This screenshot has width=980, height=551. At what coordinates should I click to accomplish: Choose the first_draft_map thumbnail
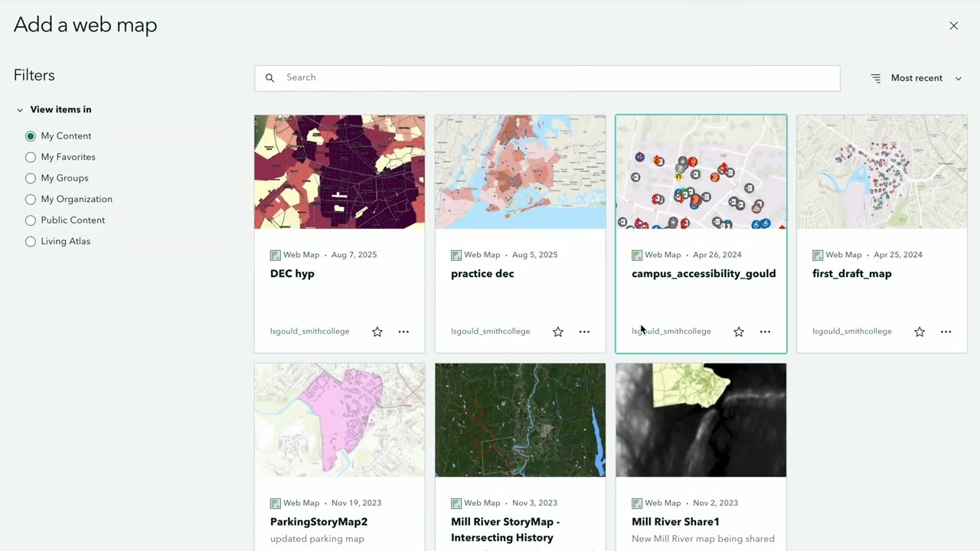click(x=881, y=171)
